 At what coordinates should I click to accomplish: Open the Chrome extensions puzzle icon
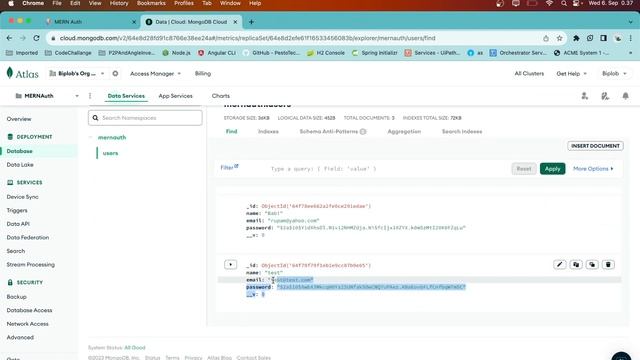576,38
